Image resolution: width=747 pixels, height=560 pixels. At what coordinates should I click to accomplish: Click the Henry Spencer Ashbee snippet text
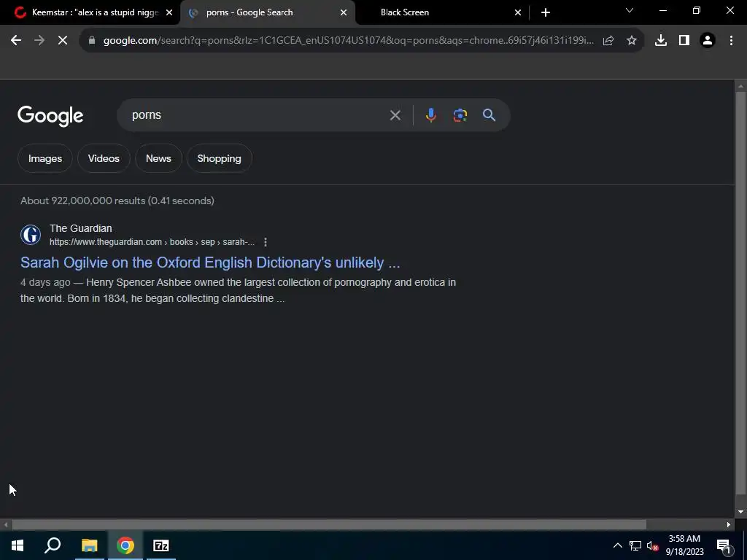click(239, 290)
